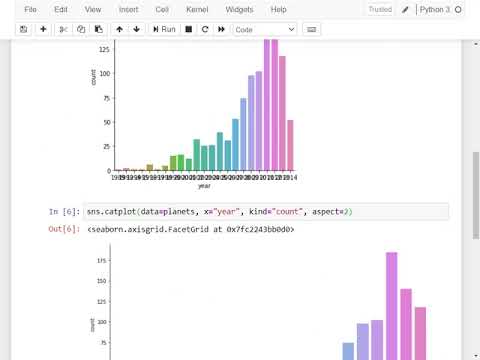The width and height of the screenshot is (480, 360).
Task: Cut selected cells with scissors icon
Action: pos(63,29)
